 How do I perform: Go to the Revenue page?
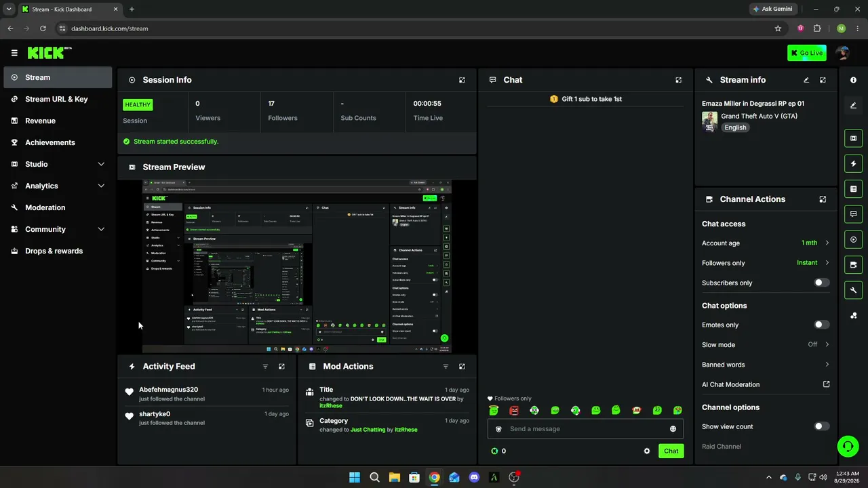[x=58, y=121]
